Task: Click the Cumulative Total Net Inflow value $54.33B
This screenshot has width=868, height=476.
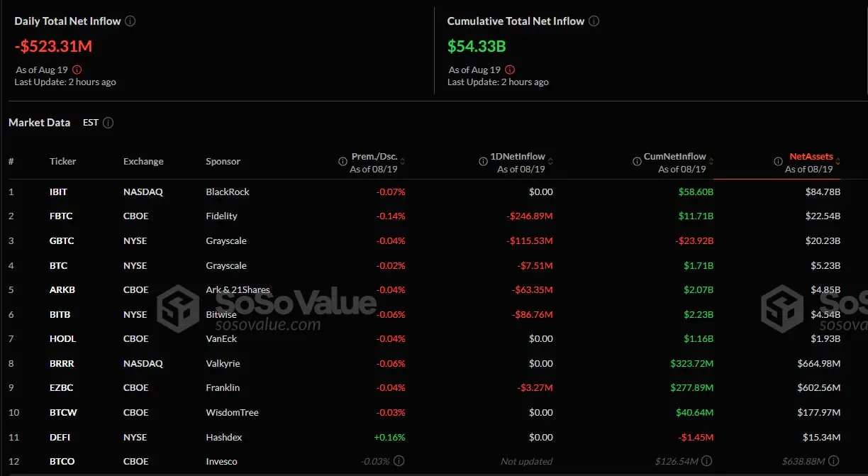Action: pyautogui.click(x=477, y=47)
